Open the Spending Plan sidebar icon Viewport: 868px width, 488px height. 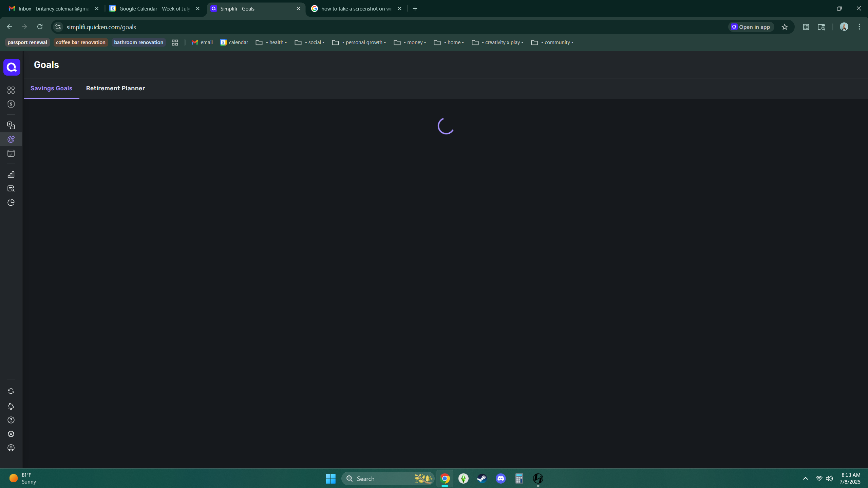[x=11, y=126]
